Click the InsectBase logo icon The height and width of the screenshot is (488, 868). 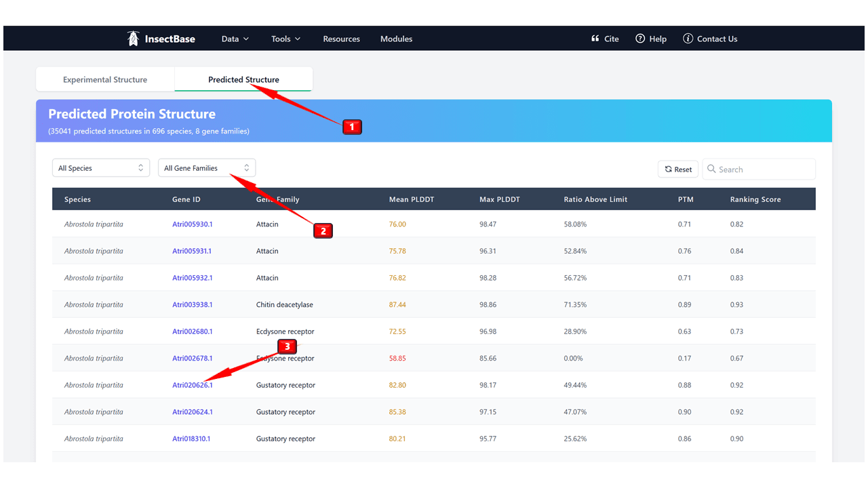134,39
